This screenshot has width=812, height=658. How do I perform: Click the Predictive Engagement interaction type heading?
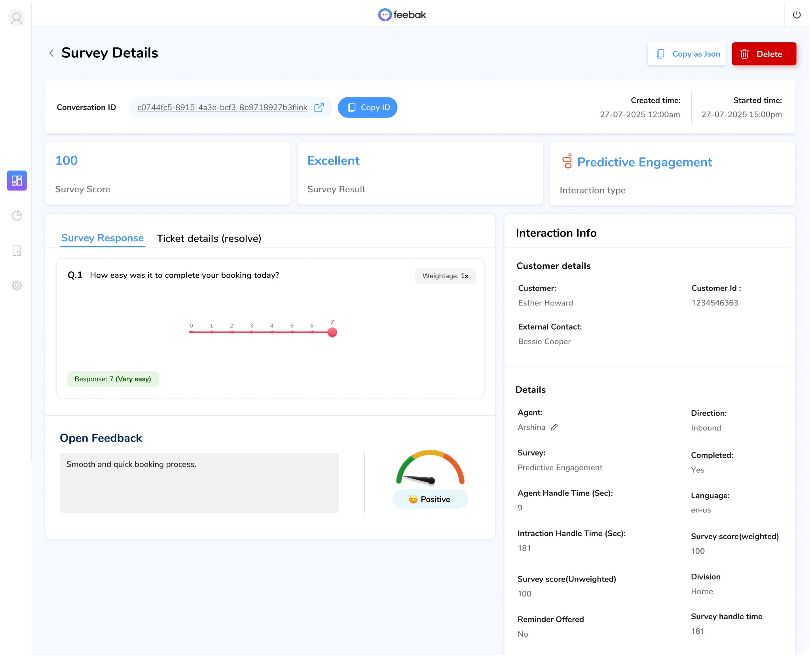[644, 162]
